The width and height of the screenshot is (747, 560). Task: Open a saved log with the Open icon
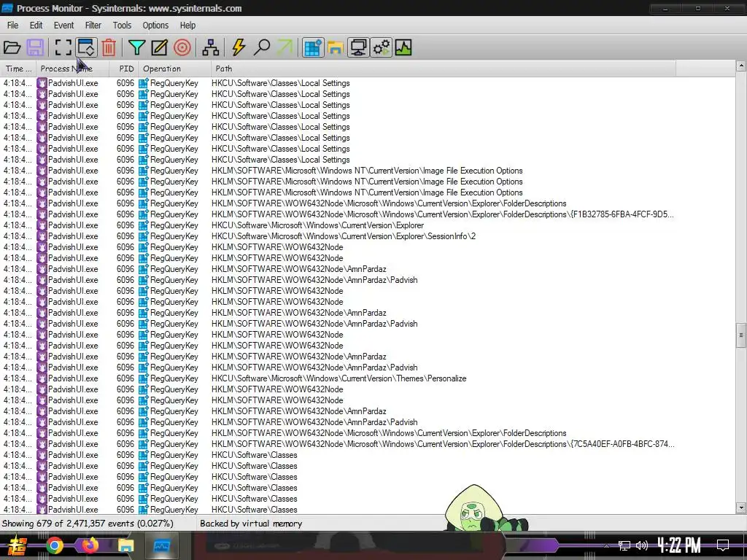point(12,47)
